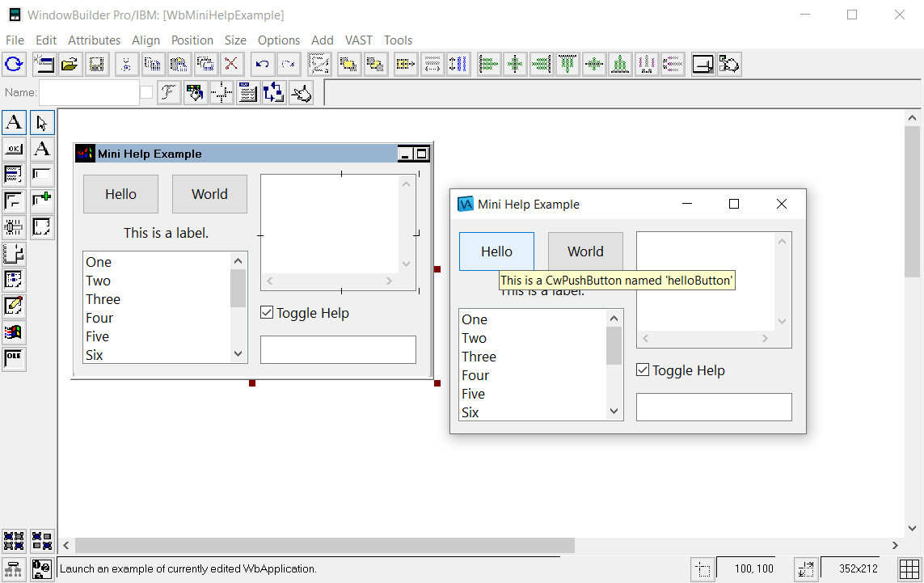Open the Attributes menu
The image size is (924, 583).
94,40
